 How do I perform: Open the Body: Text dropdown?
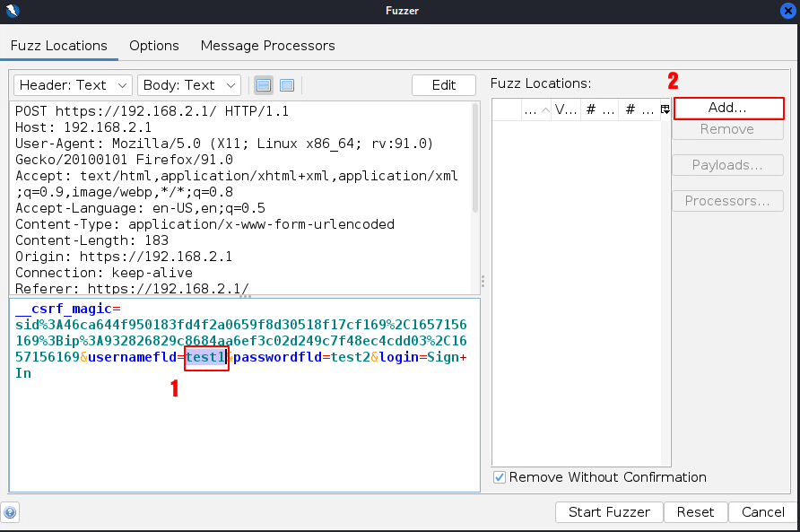pos(188,85)
